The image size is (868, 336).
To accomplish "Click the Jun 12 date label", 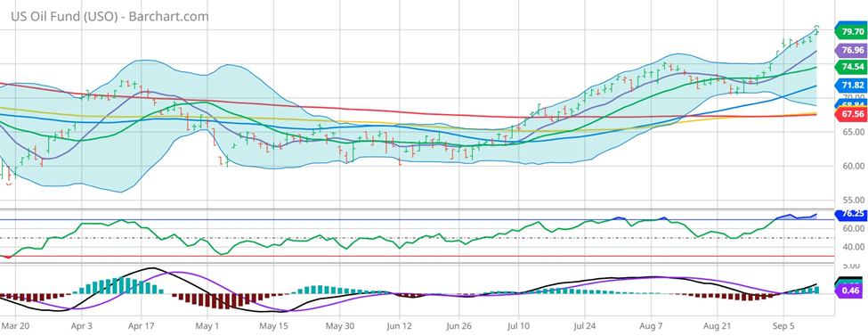I will tap(401, 325).
